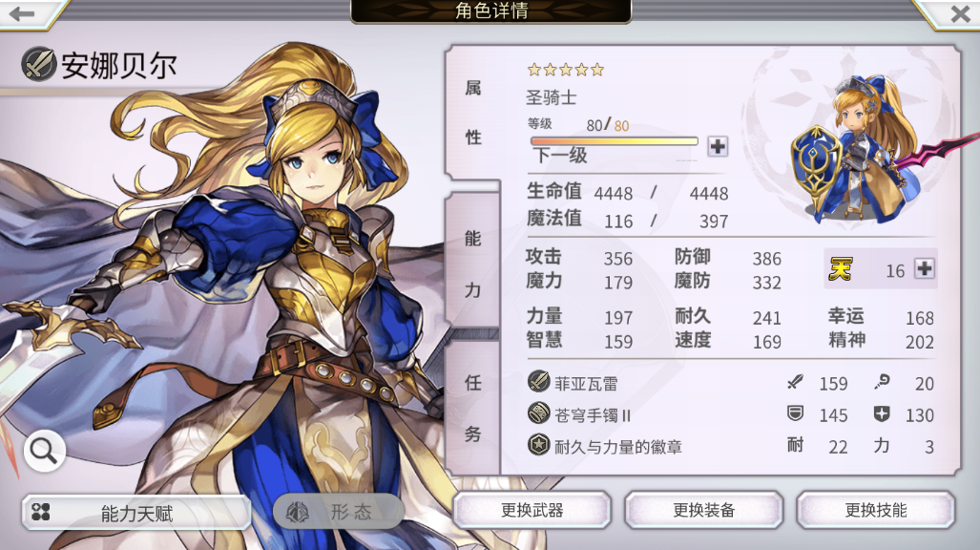Click the experience progress bar
The height and width of the screenshot is (550, 980).
(x=614, y=141)
